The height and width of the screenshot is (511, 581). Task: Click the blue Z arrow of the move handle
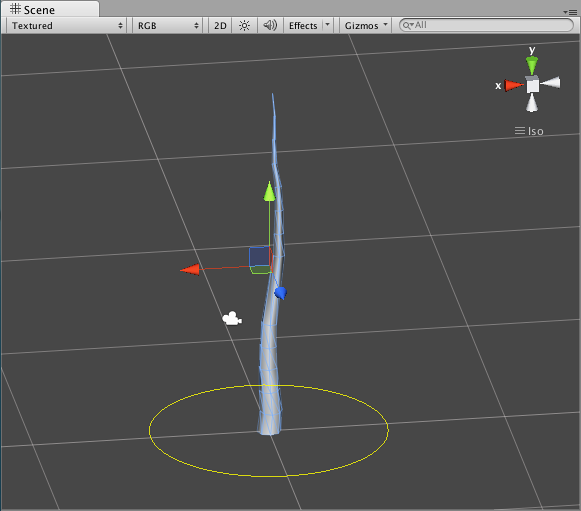pos(280,293)
